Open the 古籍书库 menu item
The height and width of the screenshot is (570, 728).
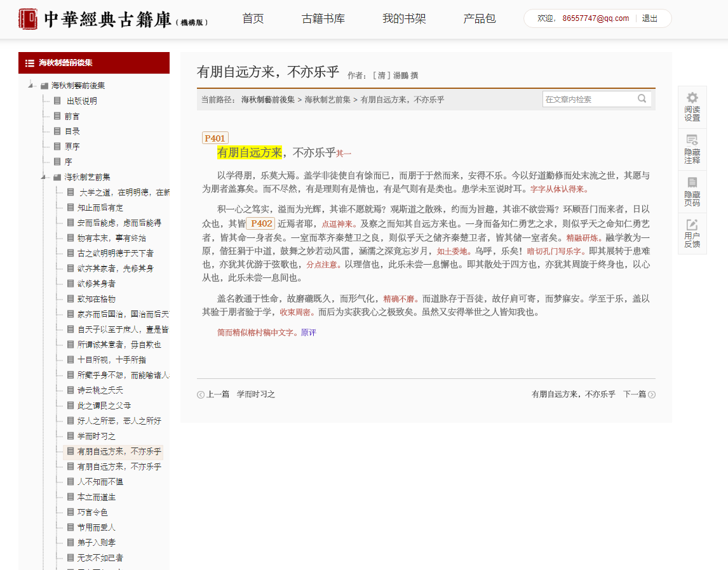[323, 18]
